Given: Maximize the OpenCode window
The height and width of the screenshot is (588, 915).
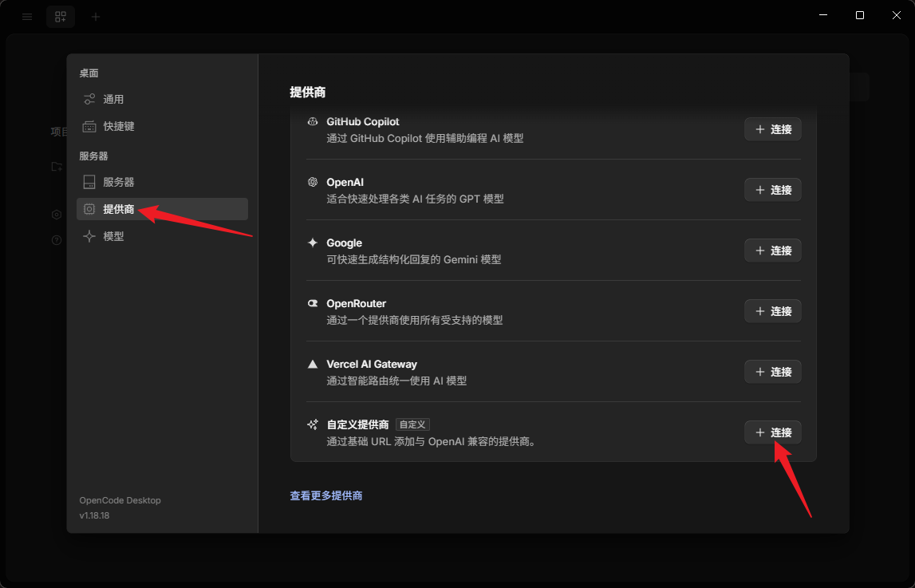Looking at the screenshot, I should (860, 15).
